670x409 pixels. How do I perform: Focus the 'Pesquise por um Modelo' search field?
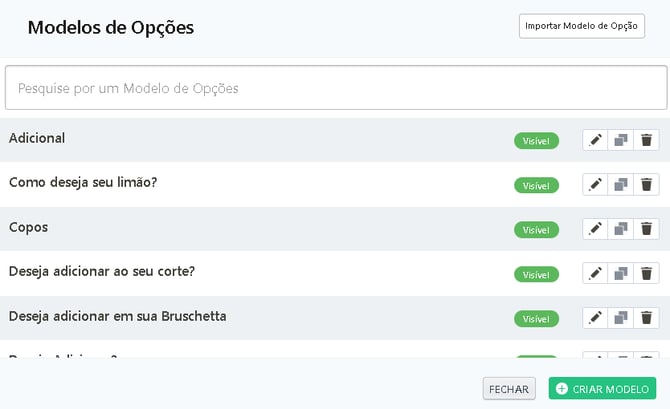336,88
